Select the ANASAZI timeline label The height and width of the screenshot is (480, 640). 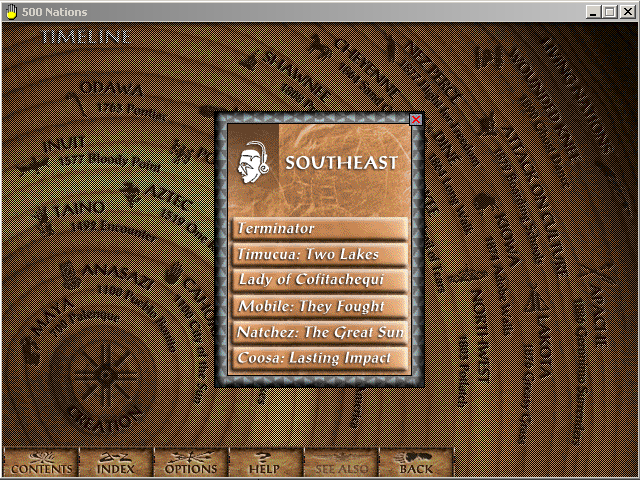(x=118, y=277)
